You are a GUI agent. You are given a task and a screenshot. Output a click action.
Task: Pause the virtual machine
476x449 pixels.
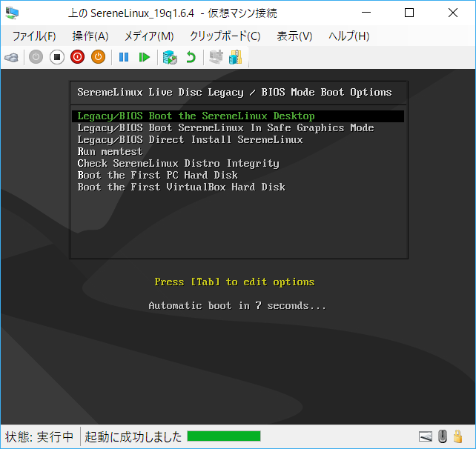coord(124,57)
